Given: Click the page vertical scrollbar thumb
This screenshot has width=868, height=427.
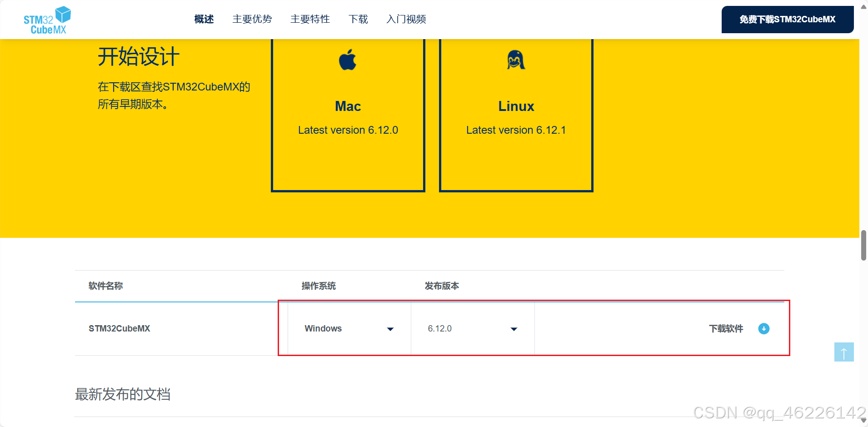Looking at the screenshot, I should click(x=863, y=245).
